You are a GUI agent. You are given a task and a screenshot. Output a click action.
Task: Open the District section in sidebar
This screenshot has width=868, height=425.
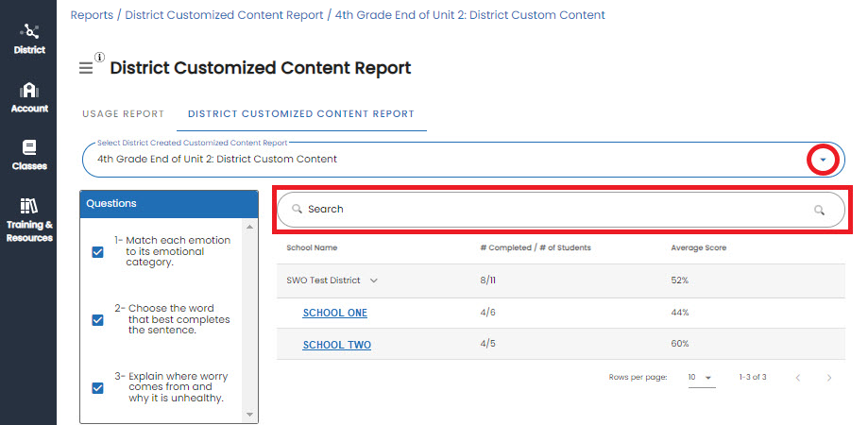(x=29, y=38)
